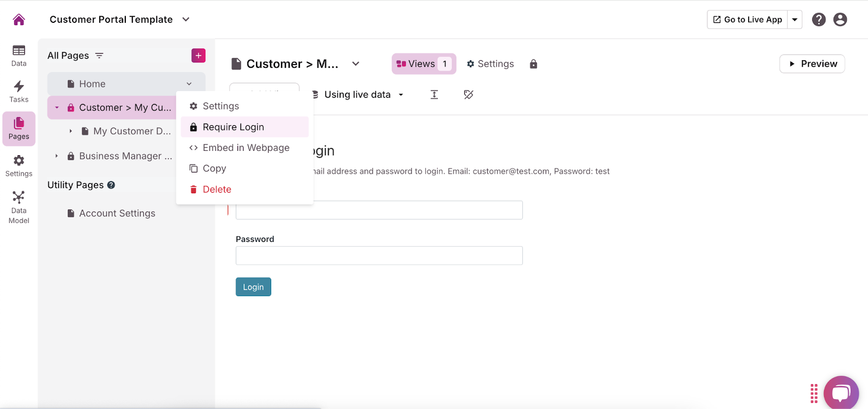Click into the Password input field
This screenshot has height=409, width=868.
[379, 255]
